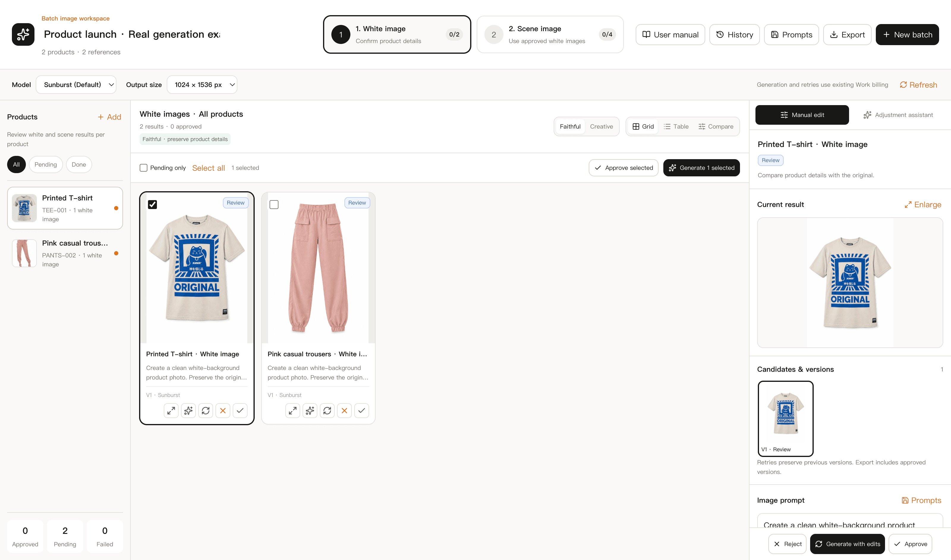Select the V1 Review candidate thumbnail

785,418
